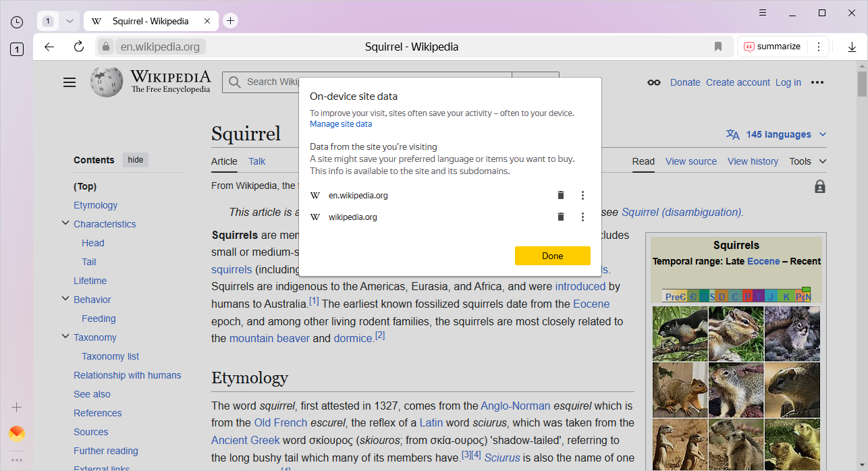Delete wikipedia.org site data with trash icon
This screenshot has width=868, height=471.
[x=560, y=217]
